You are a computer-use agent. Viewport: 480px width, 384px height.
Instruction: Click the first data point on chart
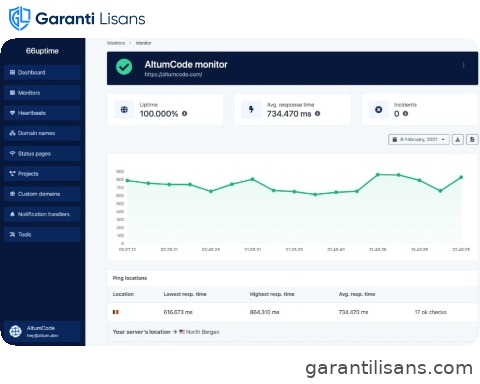(127, 181)
